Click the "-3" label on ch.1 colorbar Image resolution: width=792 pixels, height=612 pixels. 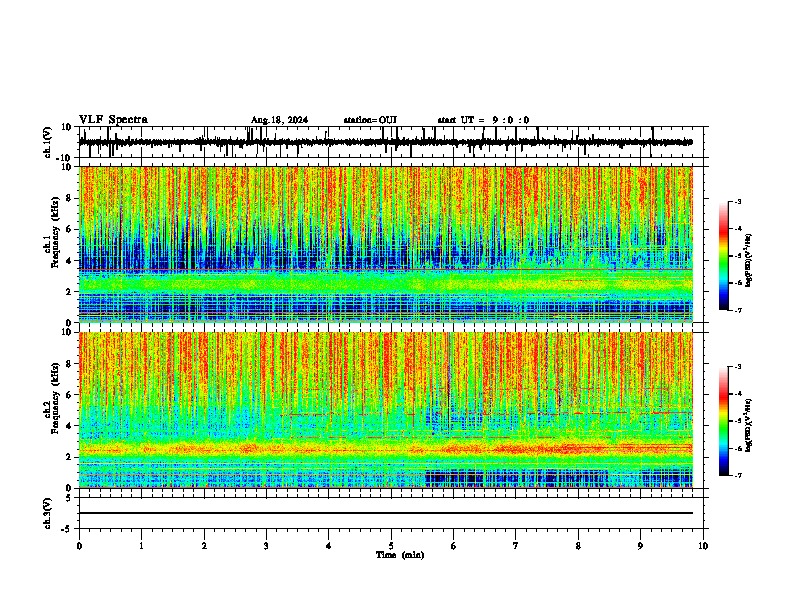pos(737,201)
